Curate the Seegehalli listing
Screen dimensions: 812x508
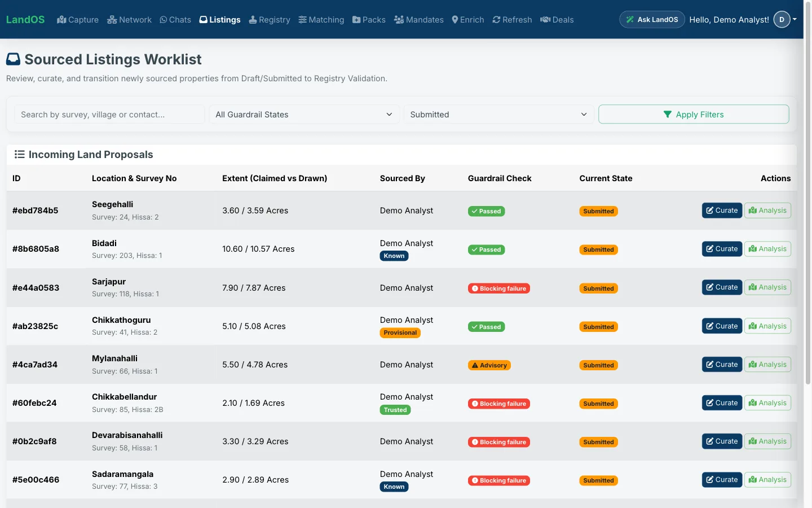click(722, 211)
